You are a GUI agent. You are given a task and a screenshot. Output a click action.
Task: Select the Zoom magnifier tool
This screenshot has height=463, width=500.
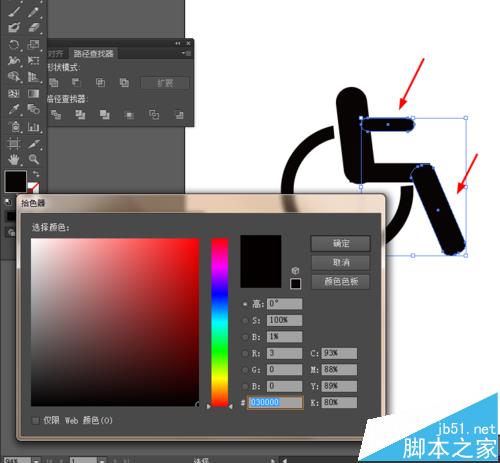pos(33,159)
